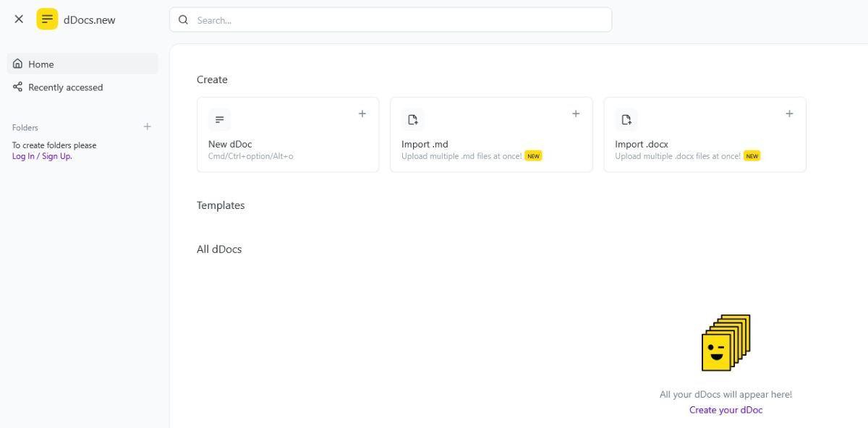Follow the Create your dDoc link
Viewport: 868px width, 428px height.
tap(726, 410)
